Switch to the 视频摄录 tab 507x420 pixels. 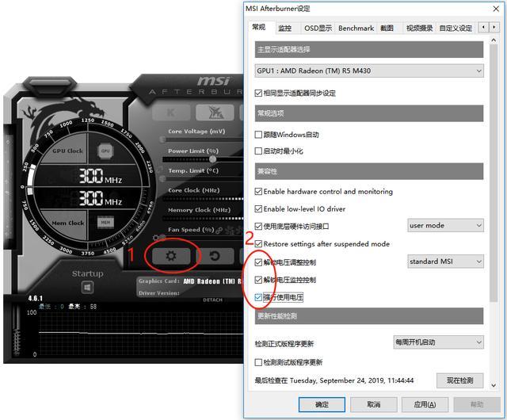pyautogui.click(x=419, y=29)
